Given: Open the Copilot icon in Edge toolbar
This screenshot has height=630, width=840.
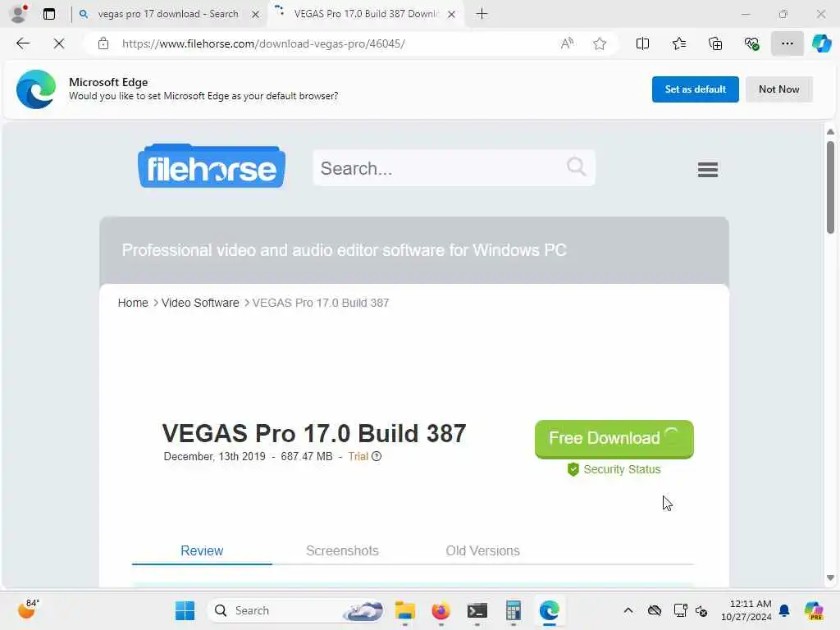Looking at the screenshot, I should (x=821, y=43).
